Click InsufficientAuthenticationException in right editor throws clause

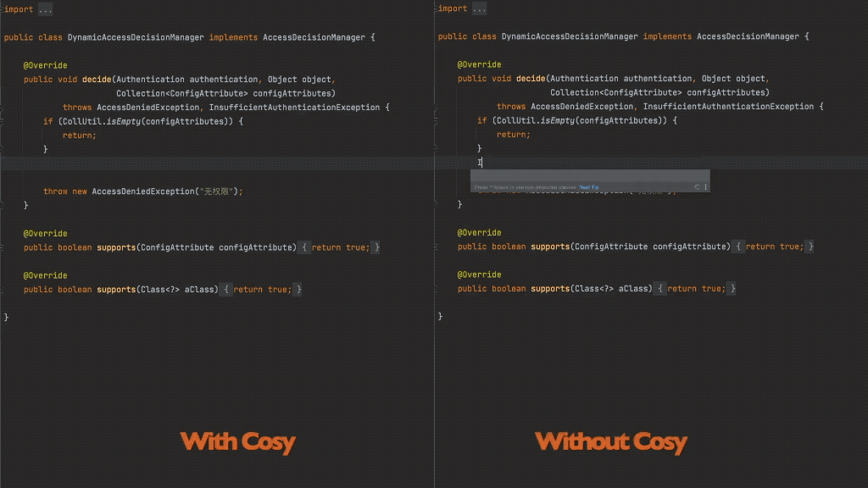(x=728, y=106)
